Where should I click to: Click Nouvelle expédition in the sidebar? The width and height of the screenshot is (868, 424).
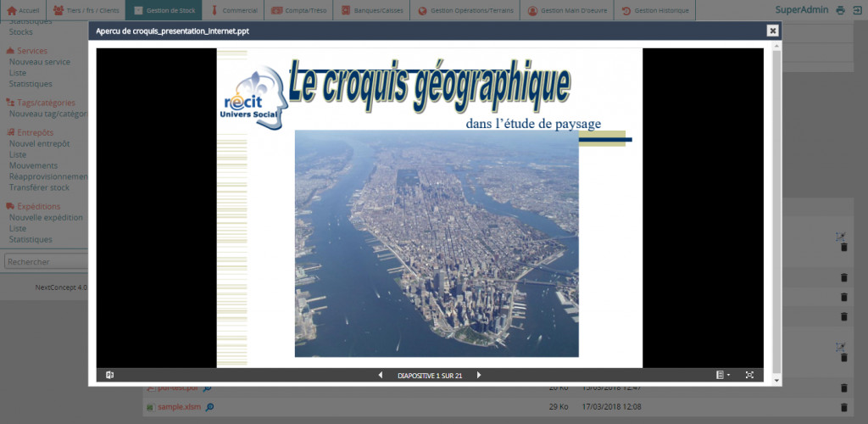tap(46, 217)
